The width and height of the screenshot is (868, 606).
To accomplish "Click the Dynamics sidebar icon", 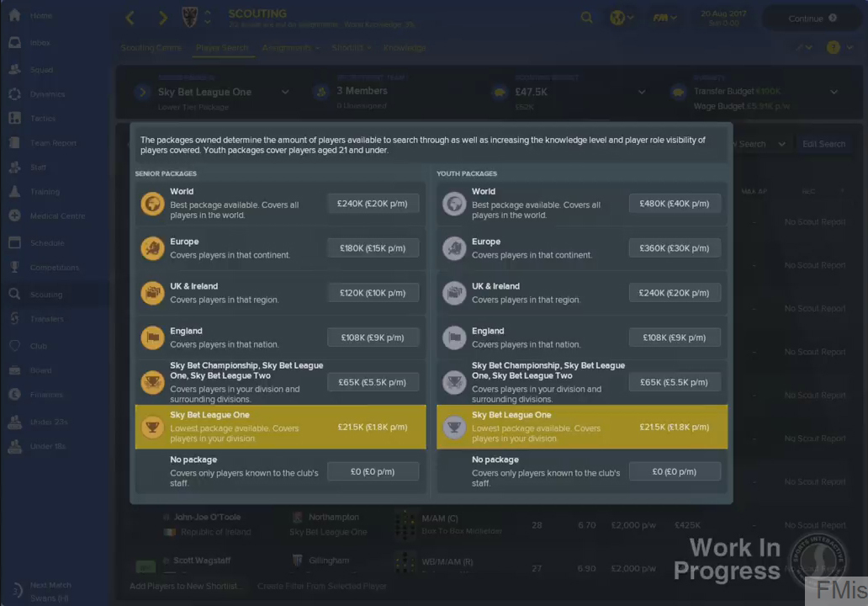I will tap(15, 94).
